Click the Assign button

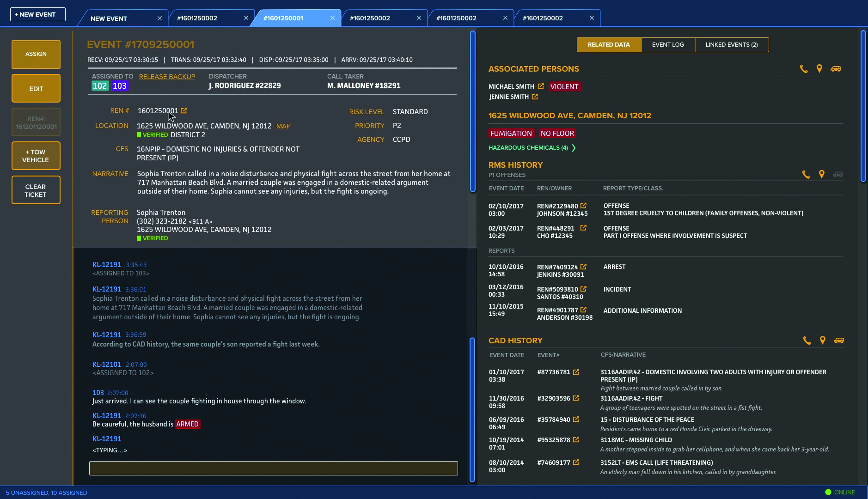point(36,54)
